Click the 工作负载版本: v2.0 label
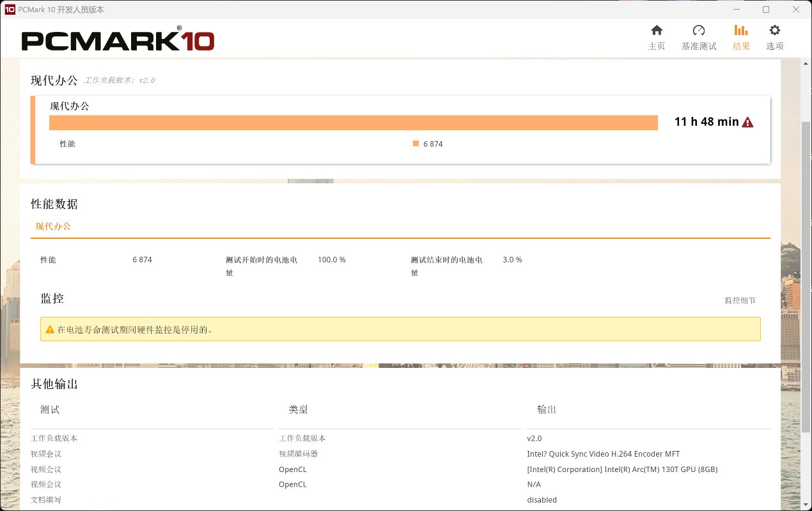Image resolution: width=812 pixels, height=511 pixels. coord(120,80)
